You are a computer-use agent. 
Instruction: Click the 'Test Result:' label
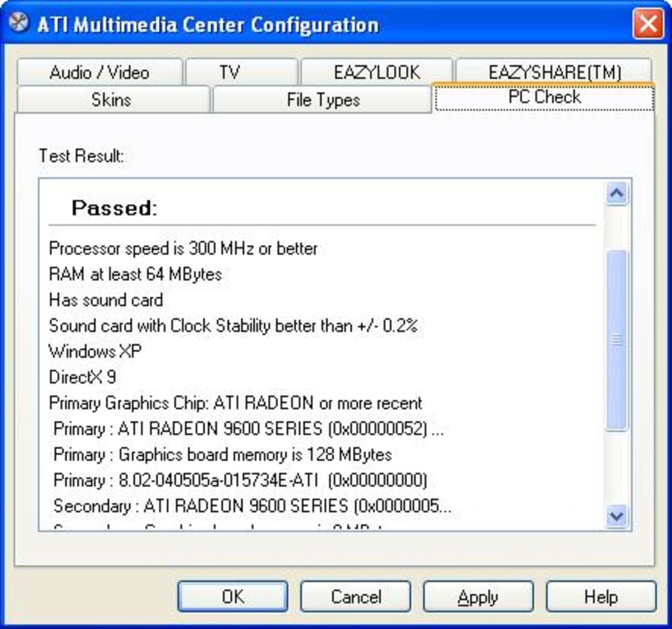tap(82, 156)
